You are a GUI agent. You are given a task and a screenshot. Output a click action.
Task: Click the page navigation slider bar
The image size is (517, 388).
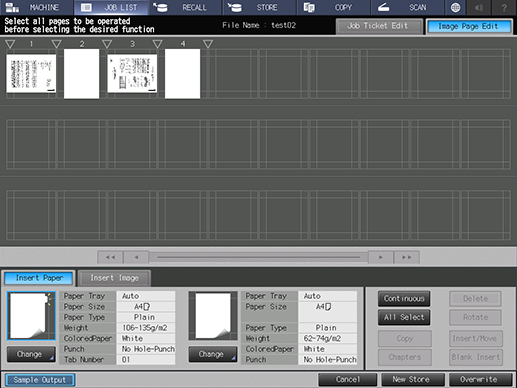click(258, 257)
